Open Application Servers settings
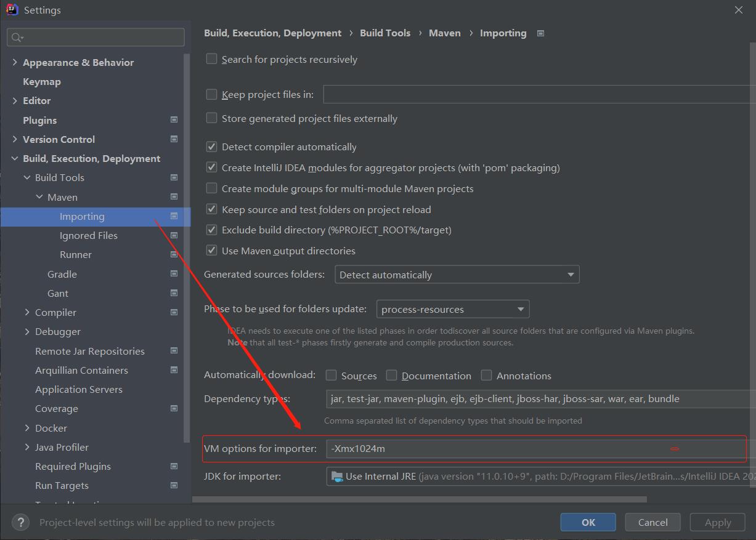 tap(79, 389)
